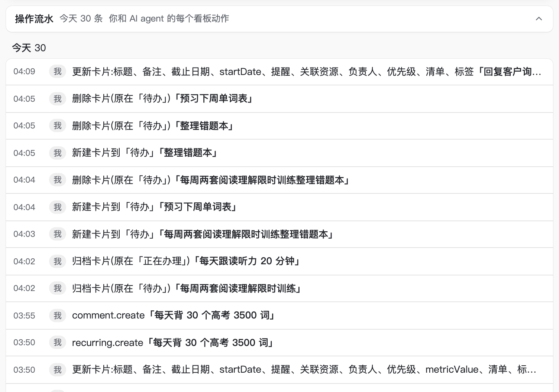Open the 删除卡片「整理错题本」 entry
The width and height of the screenshot is (559, 392).
pos(279,126)
